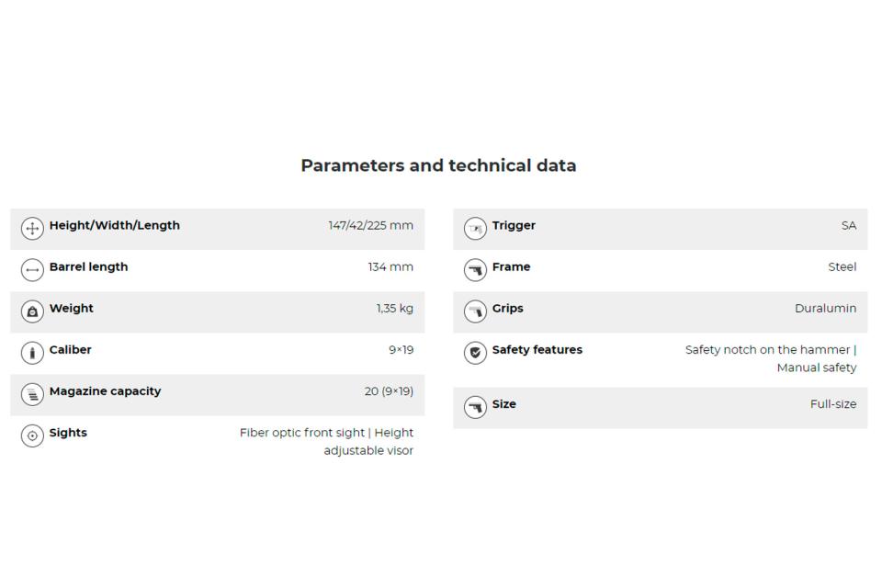Click the 1,35 kg weight value

pyautogui.click(x=394, y=309)
